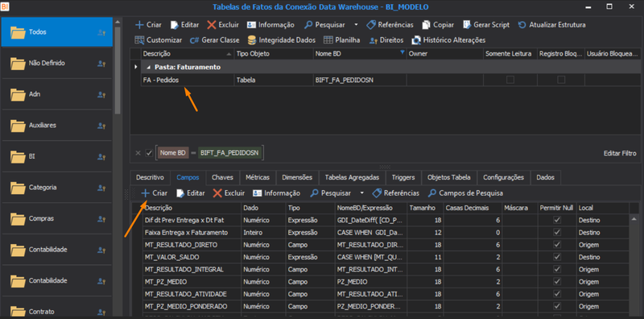Open dropdown arrow next to top Pesquisar
The image size is (644, 319).
tap(356, 25)
